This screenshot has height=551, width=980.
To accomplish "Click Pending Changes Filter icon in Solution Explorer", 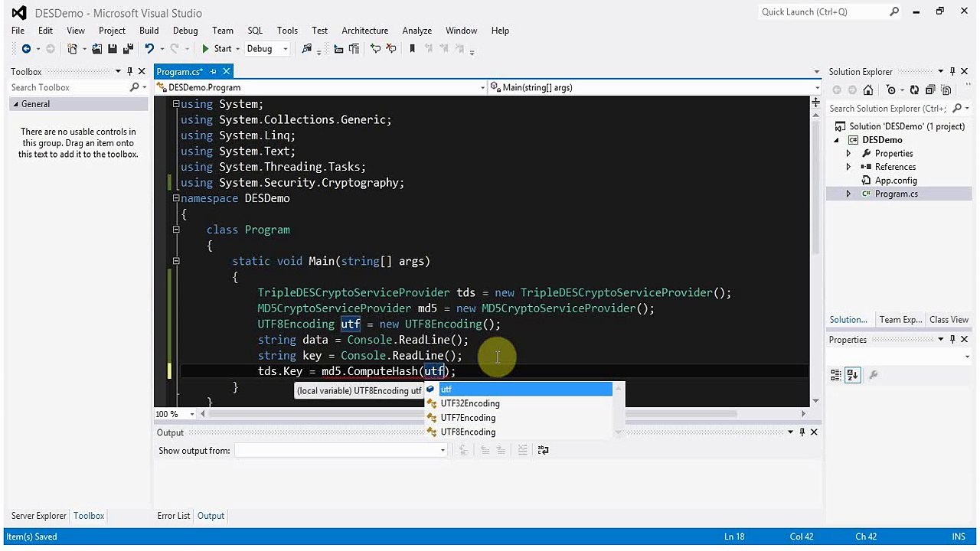I will tap(890, 90).
